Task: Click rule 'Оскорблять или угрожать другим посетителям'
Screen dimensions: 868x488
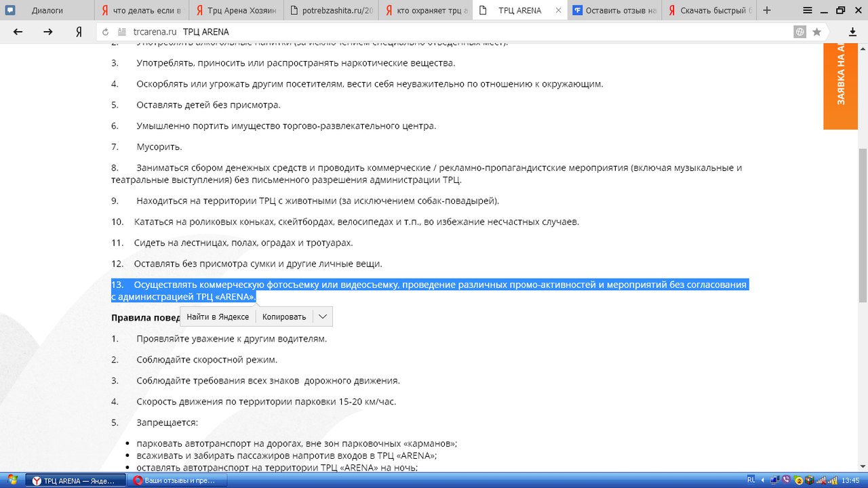Action: click(370, 84)
